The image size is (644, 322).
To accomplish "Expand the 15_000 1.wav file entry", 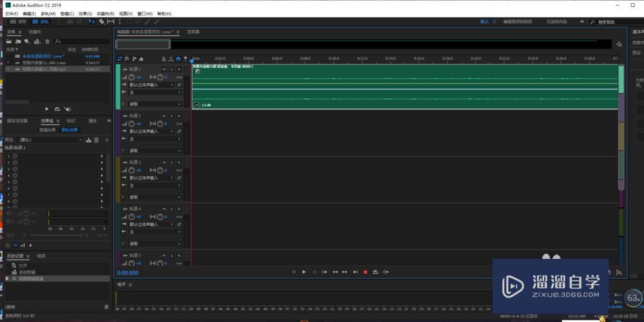I will (8, 62).
